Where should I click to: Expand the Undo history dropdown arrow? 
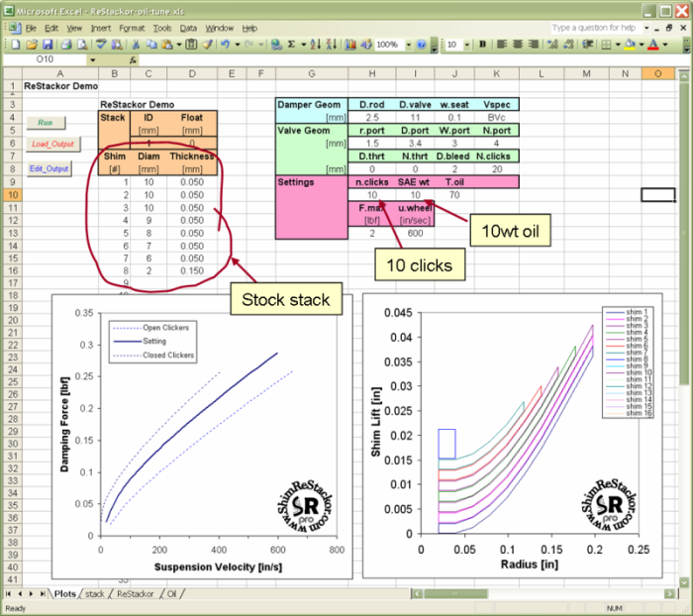[x=238, y=45]
